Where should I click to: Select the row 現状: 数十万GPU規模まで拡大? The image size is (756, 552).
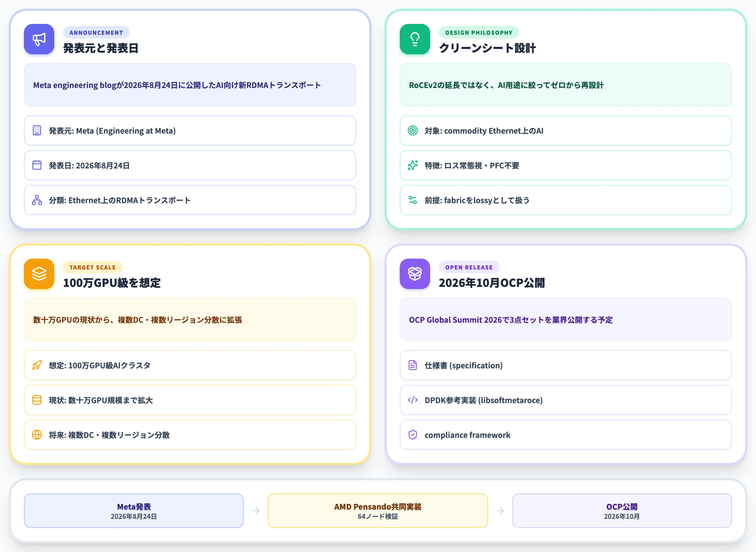pyautogui.click(x=190, y=400)
